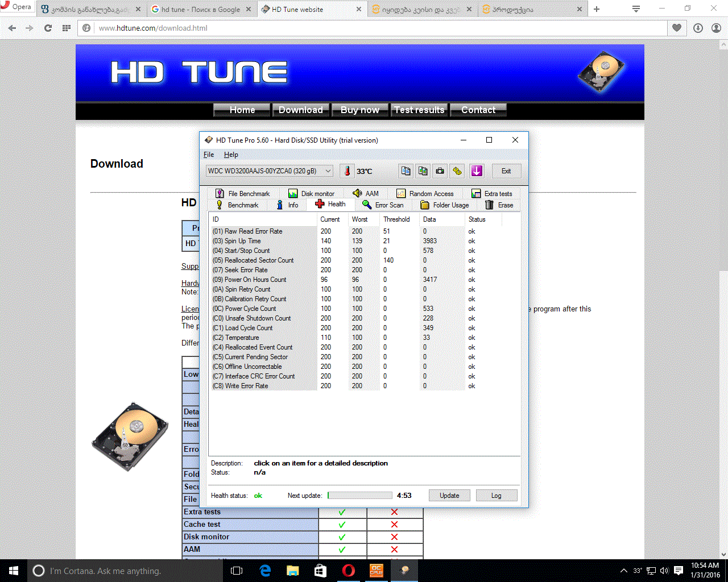
Task: Select the Raw Read Error Rate row
Action: pos(355,231)
